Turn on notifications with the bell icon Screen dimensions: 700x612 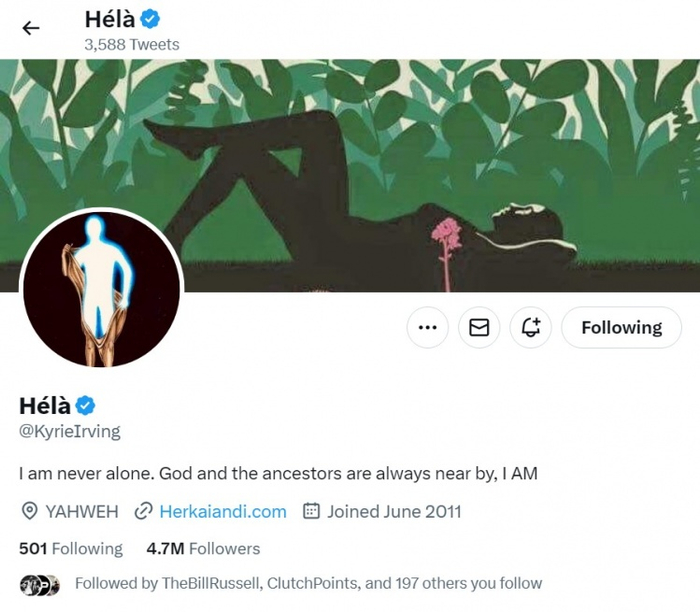coord(531,328)
